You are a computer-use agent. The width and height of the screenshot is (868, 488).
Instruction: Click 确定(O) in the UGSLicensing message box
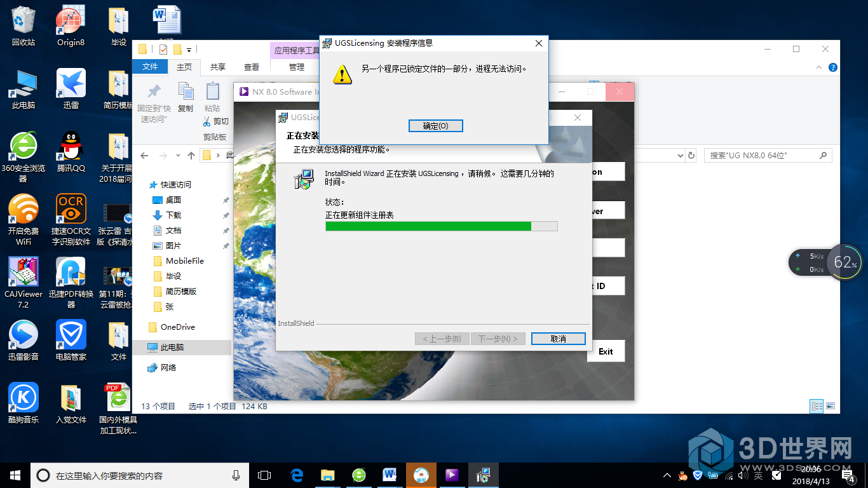(x=435, y=126)
